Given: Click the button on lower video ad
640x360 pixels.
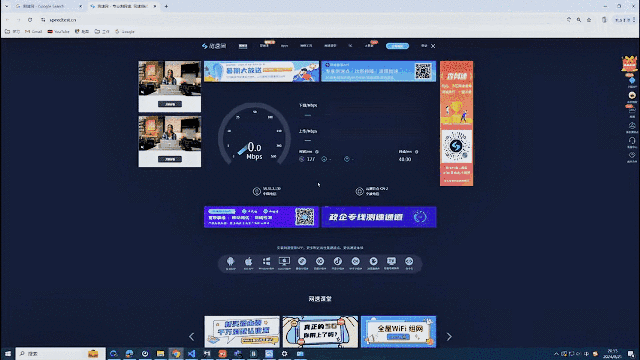Looking at the screenshot, I should [x=170, y=159].
